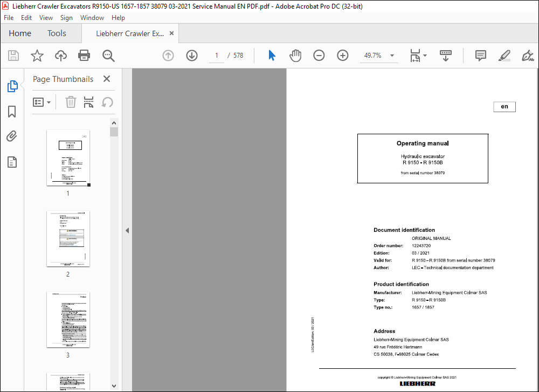Click thumbnail scrollbar down arrow
This screenshot has height=392, width=539.
tap(114, 386)
